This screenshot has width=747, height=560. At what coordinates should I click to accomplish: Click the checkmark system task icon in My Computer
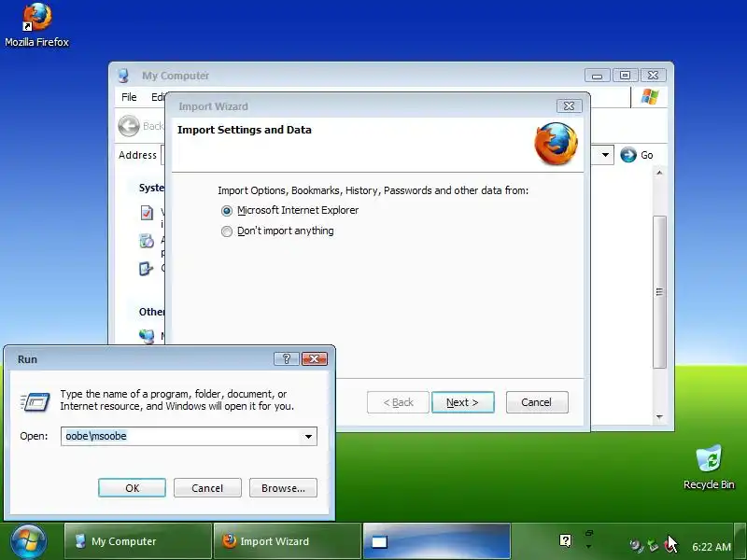[147, 213]
